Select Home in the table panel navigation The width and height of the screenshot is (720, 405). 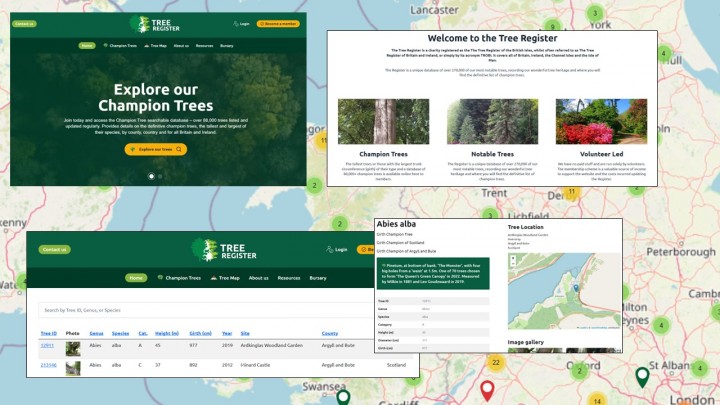point(136,278)
